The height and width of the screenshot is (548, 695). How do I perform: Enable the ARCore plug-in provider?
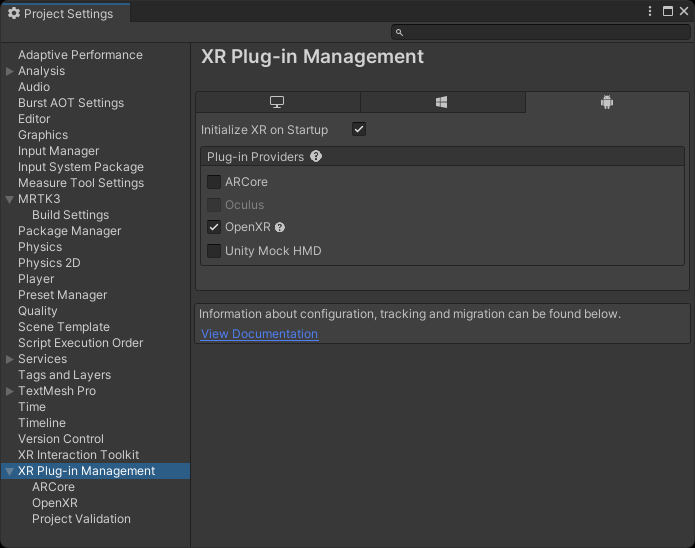coord(214,182)
